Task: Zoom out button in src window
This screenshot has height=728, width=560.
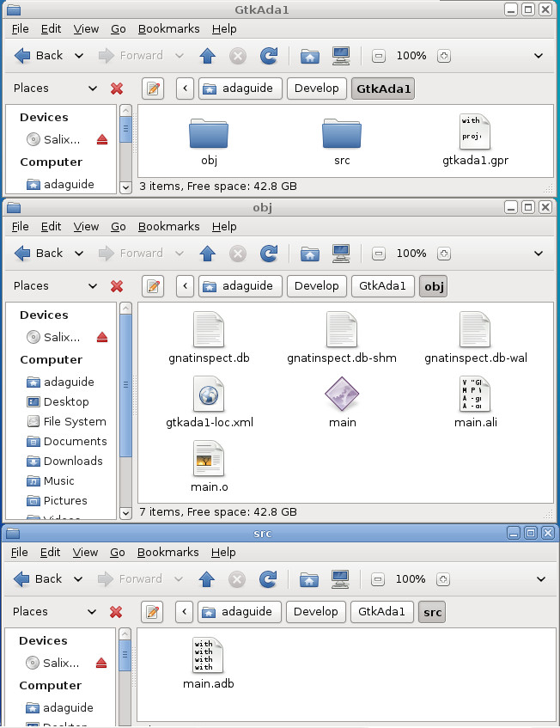Action: tap(378, 579)
